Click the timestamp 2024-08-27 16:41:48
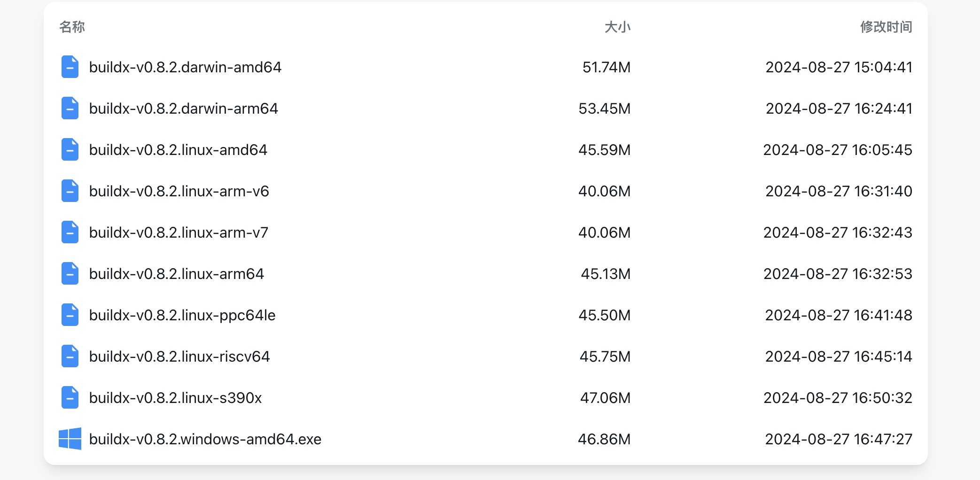 838,315
